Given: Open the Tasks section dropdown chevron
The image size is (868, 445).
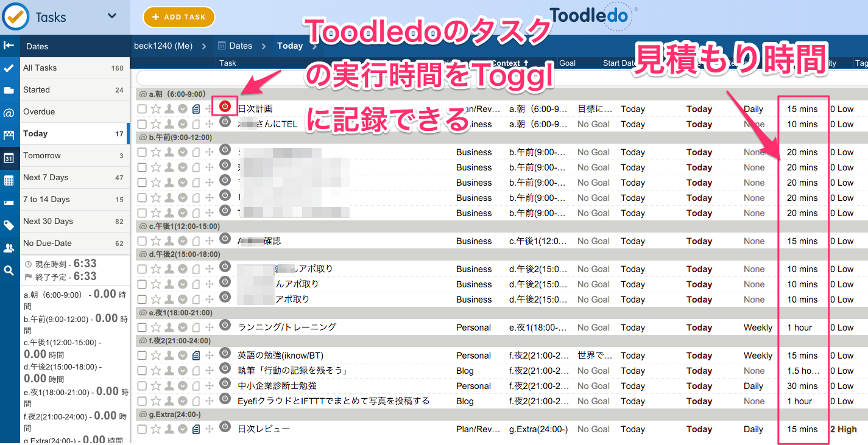Looking at the screenshot, I should [111, 16].
